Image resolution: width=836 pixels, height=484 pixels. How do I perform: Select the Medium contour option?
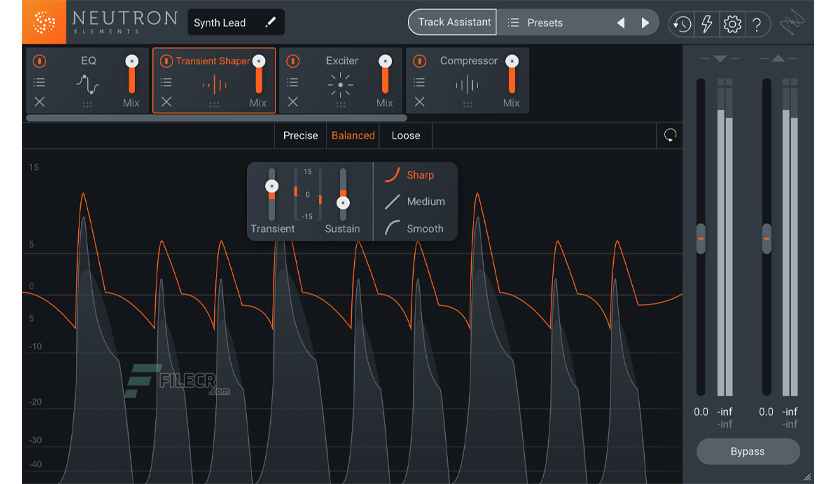pyautogui.click(x=425, y=201)
